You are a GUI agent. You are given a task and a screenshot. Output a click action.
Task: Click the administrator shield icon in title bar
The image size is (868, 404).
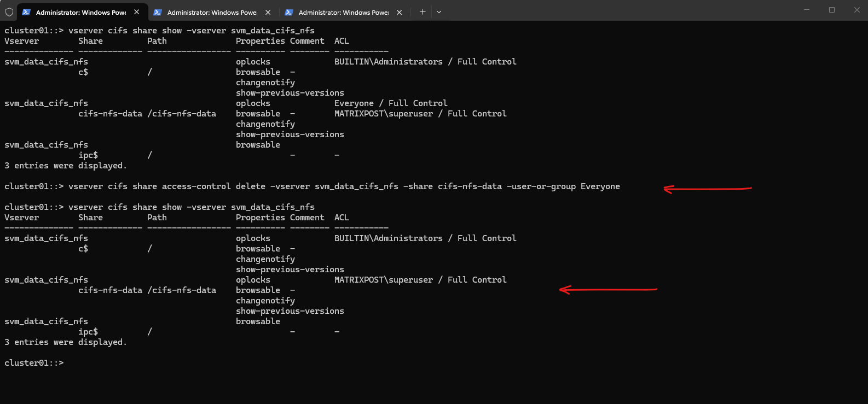click(9, 12)
